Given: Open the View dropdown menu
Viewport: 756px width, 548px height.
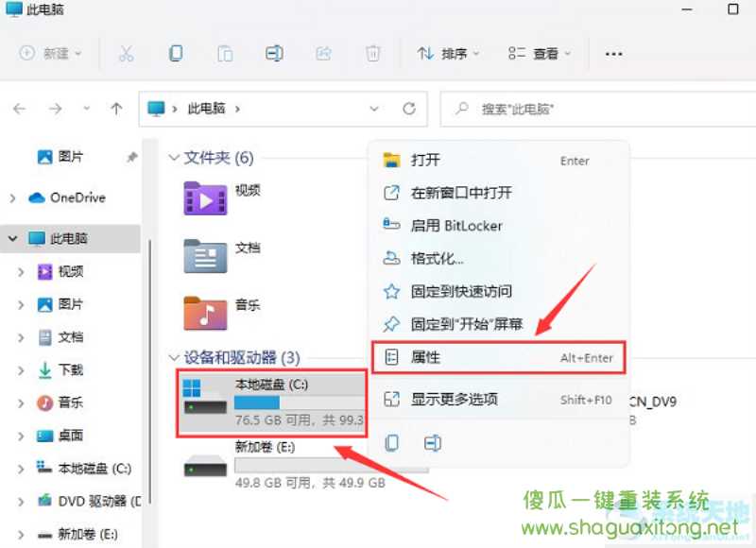Looking at the screenshot, I should click(540, 54).
